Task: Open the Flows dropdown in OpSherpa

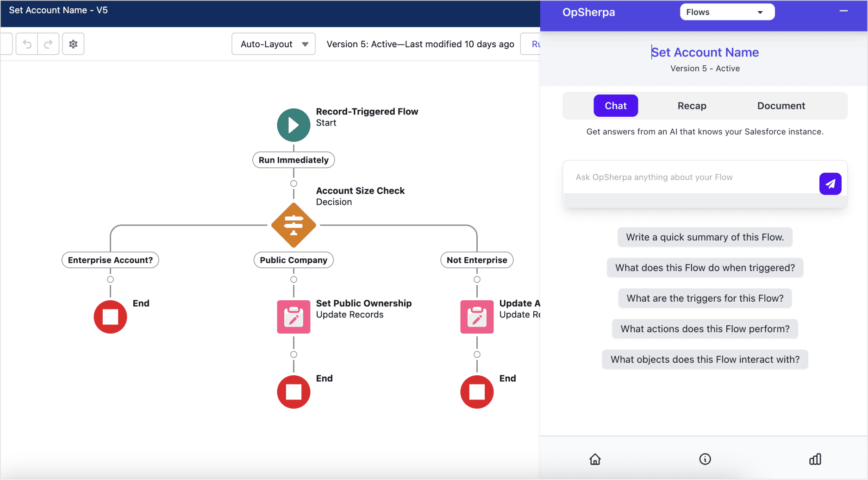Action: tap(727, 12)
